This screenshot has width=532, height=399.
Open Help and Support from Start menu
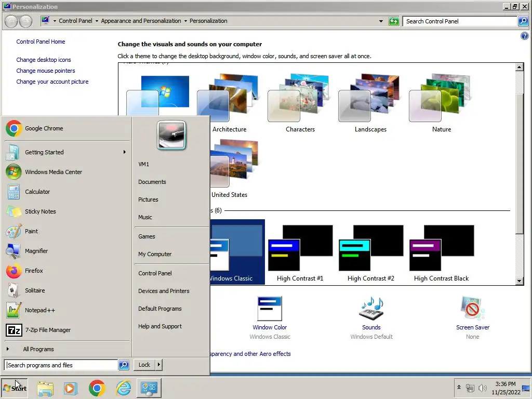point(171,326)
